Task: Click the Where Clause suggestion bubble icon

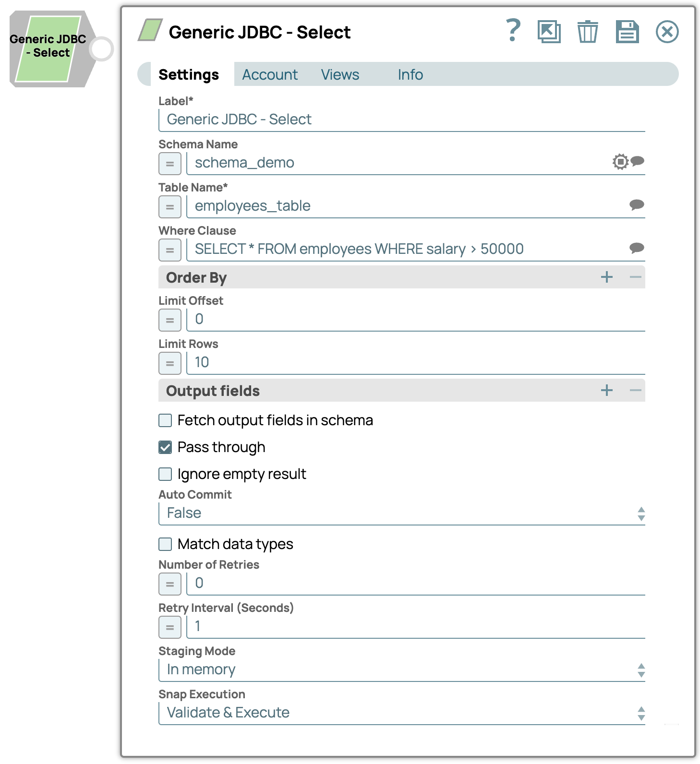Action: coord(637,248)
